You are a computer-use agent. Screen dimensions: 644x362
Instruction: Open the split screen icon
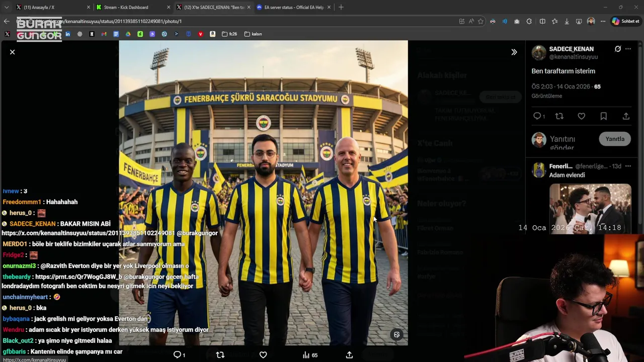[x=542, y=21]
